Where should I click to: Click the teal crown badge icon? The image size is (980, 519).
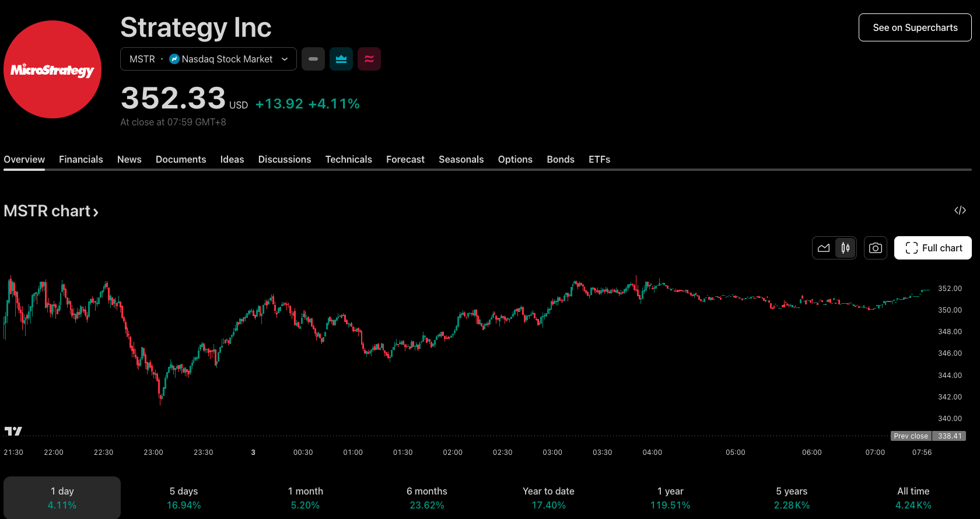(341, 59)
